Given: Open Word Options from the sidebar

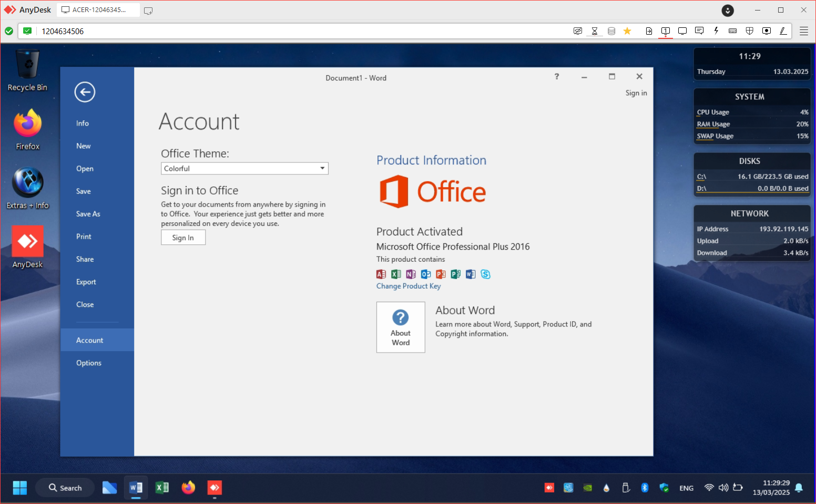Looking at the screenshot, I should pos(88,362).
